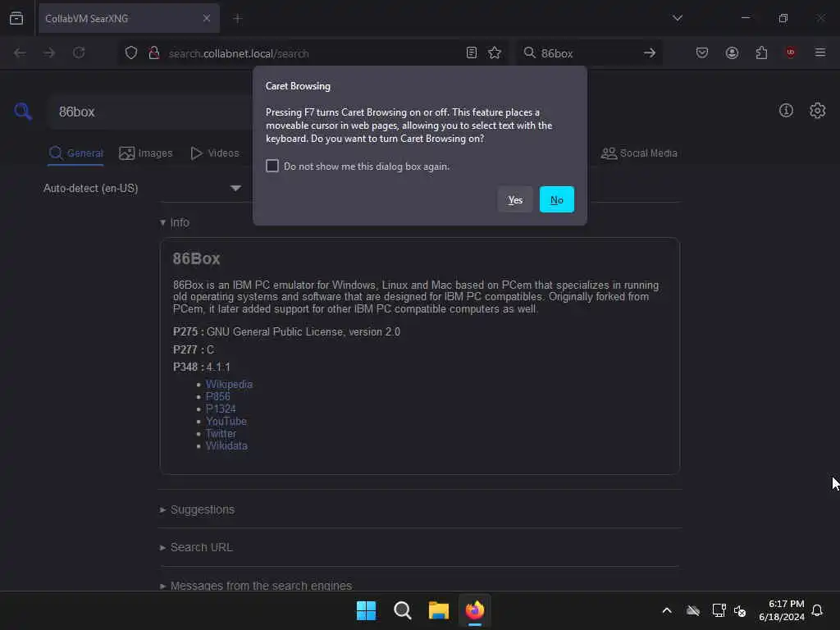The height and width of the screenshot is (630, 840).
Task: Reload the current page
Action: coord(79,52)
